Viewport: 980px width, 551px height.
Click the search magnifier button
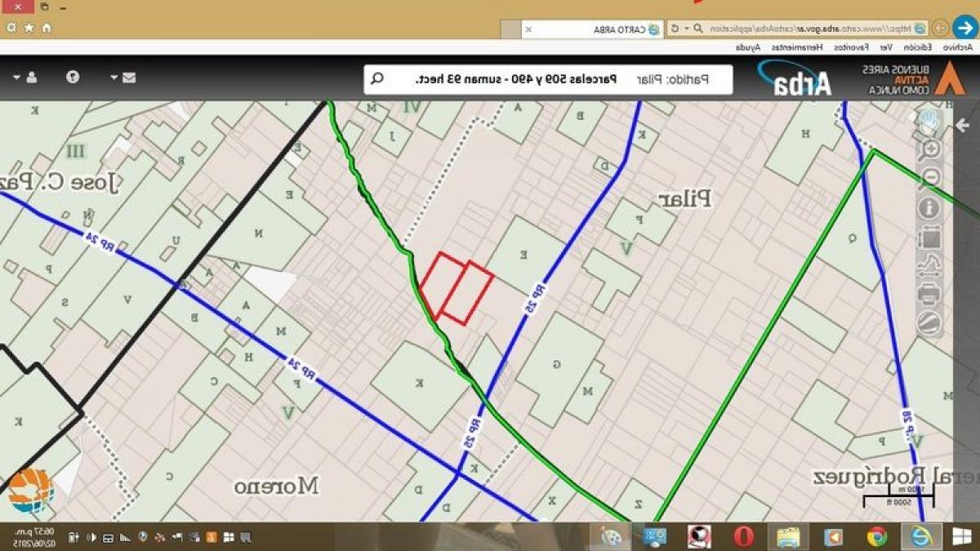coord(377,79)
